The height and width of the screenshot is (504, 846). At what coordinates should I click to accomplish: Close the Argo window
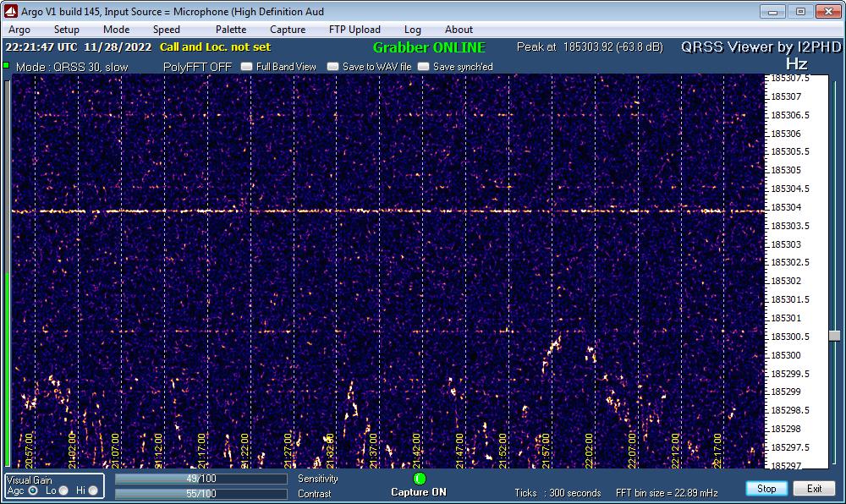coord(828,11)
